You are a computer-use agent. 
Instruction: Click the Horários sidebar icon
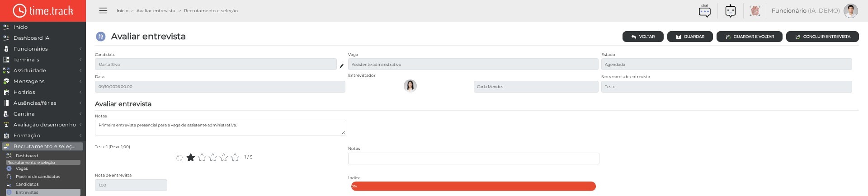(6, 92)
